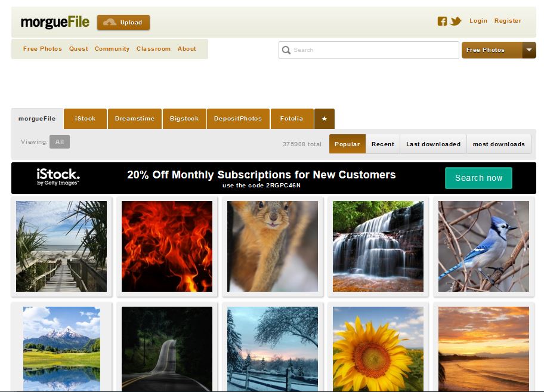The image size is (544, 392).
Task: Open the Quest menu item
Action: [x=78, y=49]
